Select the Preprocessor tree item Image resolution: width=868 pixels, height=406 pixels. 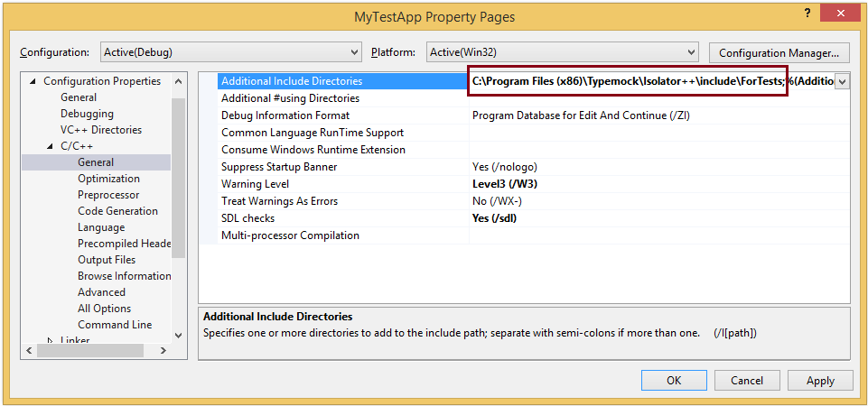coord(108,195)
